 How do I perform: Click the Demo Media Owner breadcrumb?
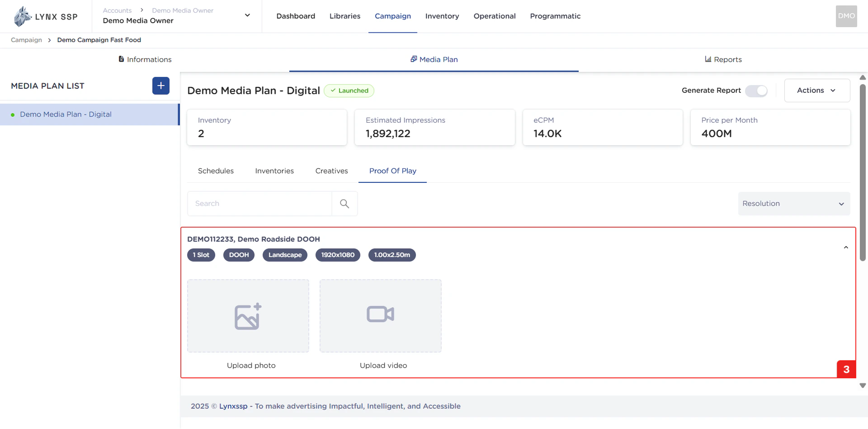(x=183, y=10)
